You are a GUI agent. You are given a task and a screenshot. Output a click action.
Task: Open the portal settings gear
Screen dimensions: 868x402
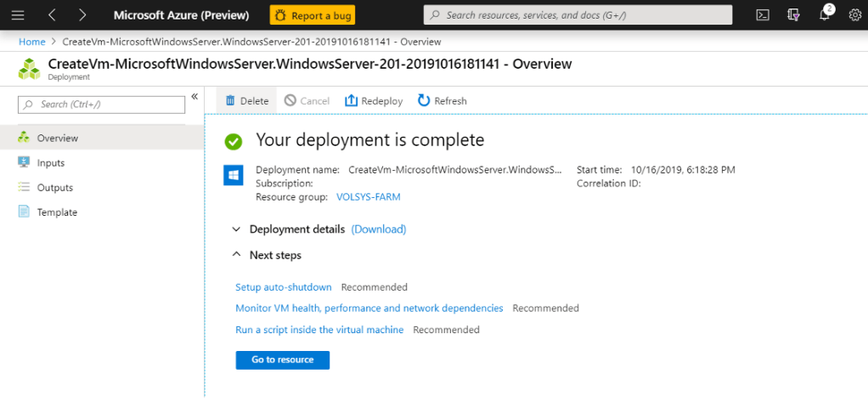point(854,14)
